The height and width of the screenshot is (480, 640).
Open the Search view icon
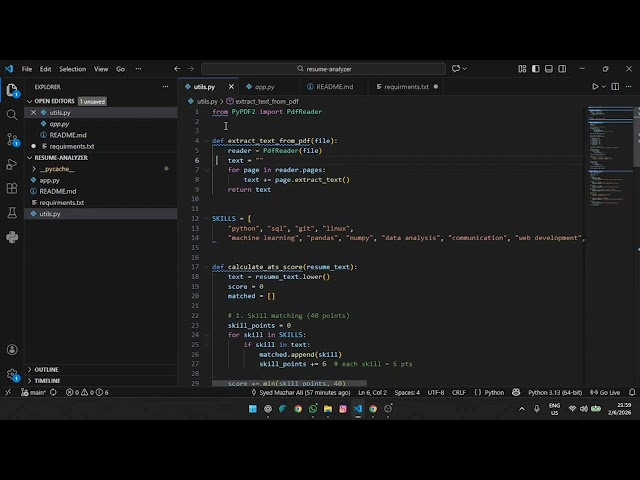pos(12,115)
